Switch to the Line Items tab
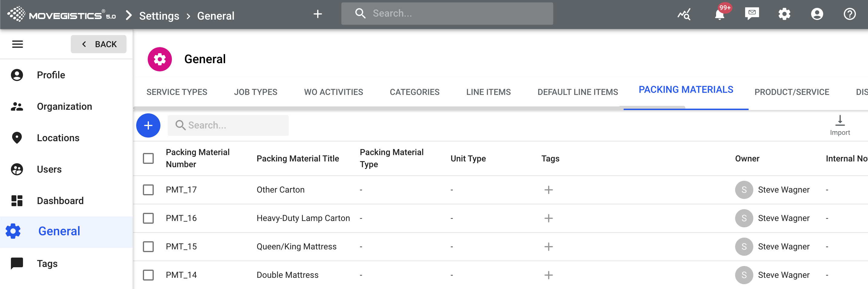Screen dimensions: 868x289 click(x=488, y=92)
